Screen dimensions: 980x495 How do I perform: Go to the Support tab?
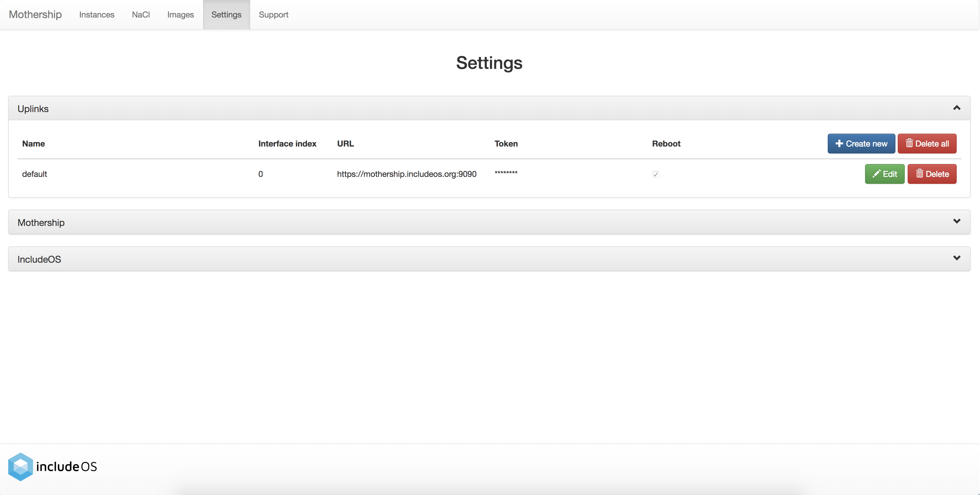(x=274, y=15)
